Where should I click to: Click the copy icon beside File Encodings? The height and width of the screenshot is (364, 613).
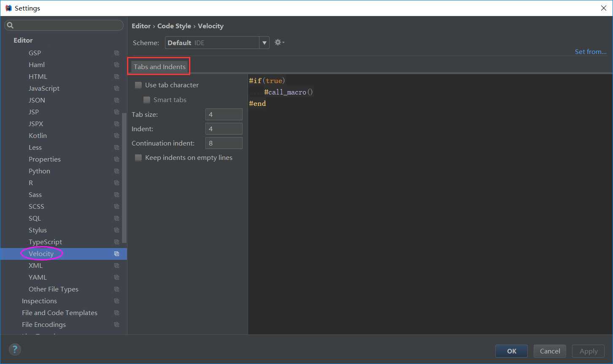117,325
